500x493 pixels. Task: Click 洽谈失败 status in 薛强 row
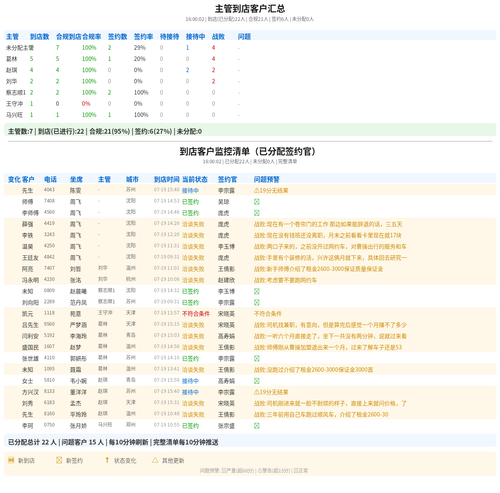(x=193, y=224)
